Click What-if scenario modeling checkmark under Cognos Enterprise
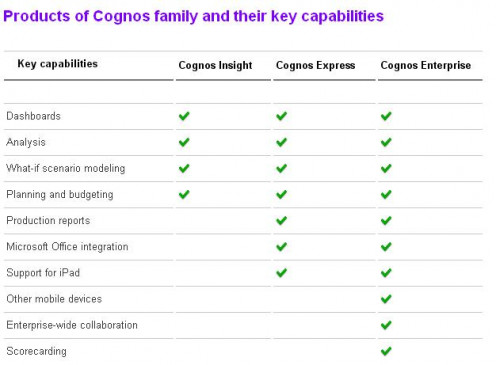This screenshot has width=496, height=365. coord(386,168)
